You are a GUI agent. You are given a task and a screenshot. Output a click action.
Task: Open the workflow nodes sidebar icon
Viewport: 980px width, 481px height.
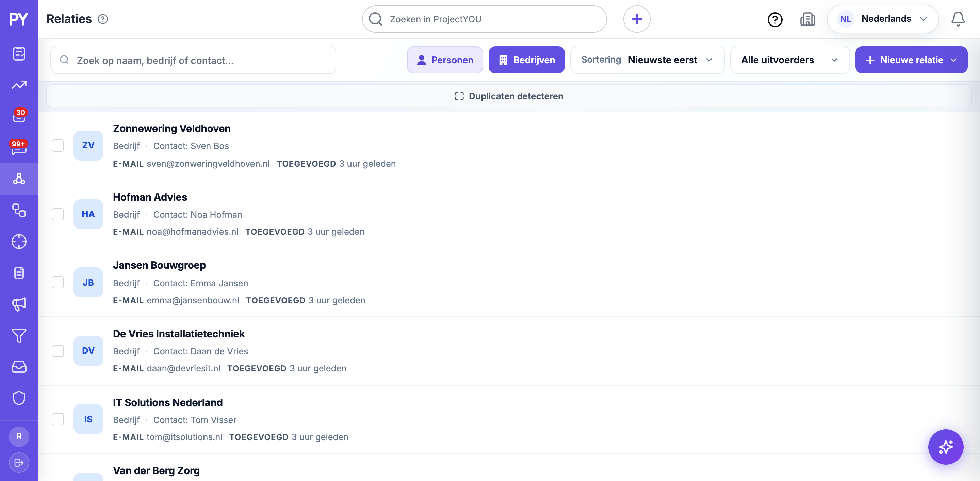[19, 210]
